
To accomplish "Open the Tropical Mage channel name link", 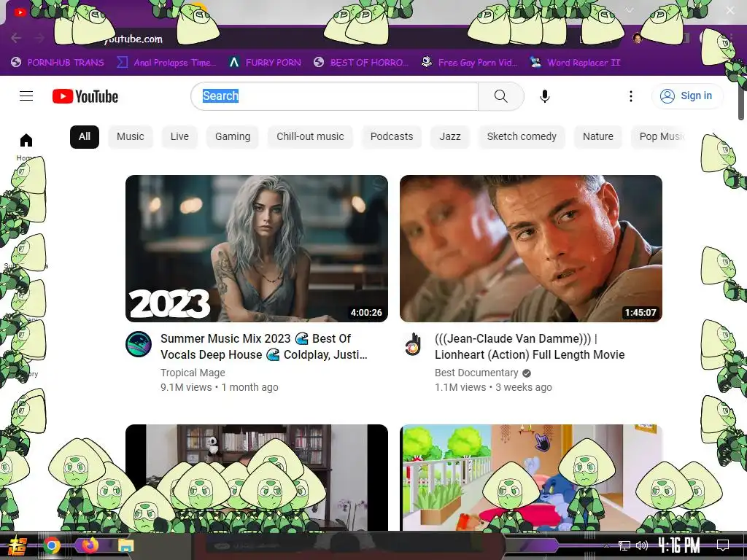I will pyautogui.click(x=193, y=373).
